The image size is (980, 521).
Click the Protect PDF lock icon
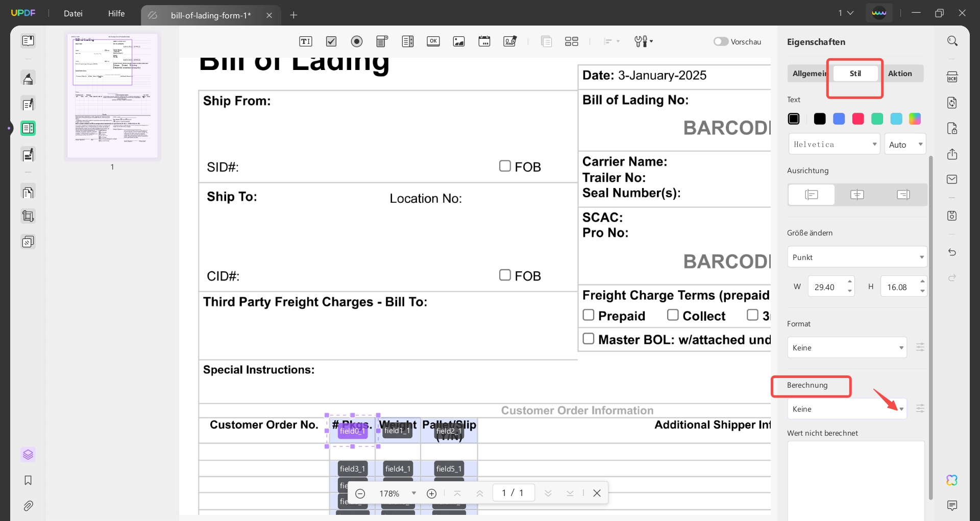952,128
